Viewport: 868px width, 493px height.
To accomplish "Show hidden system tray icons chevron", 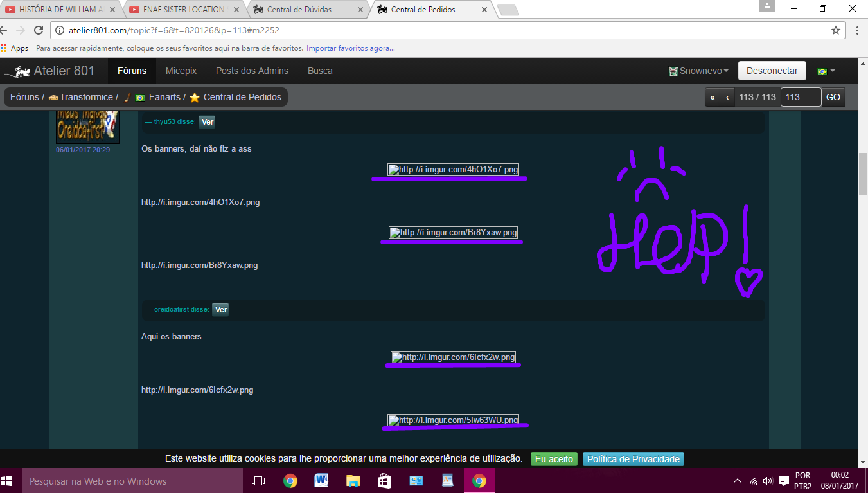I will tap(738, 481).
